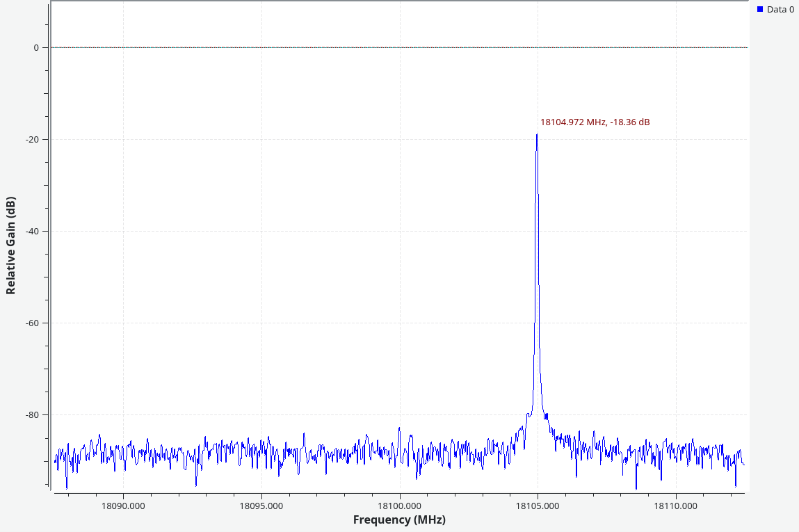
Task: Click the noise floor trace near 18090 MHz
Action: tap(123, 452)
